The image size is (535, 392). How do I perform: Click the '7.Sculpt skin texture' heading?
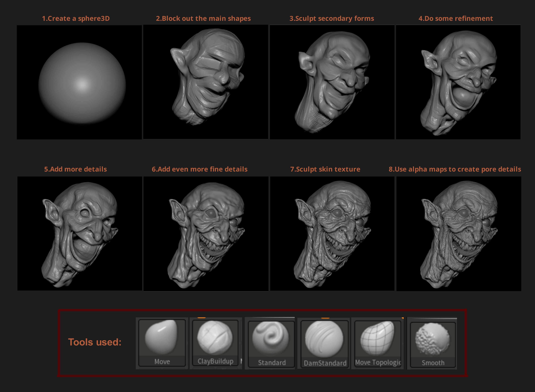click(325, 169)
